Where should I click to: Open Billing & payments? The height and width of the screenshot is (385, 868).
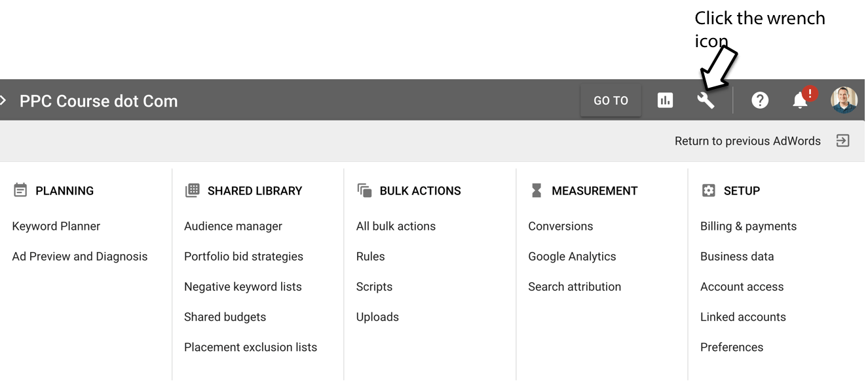pos(749,227)
